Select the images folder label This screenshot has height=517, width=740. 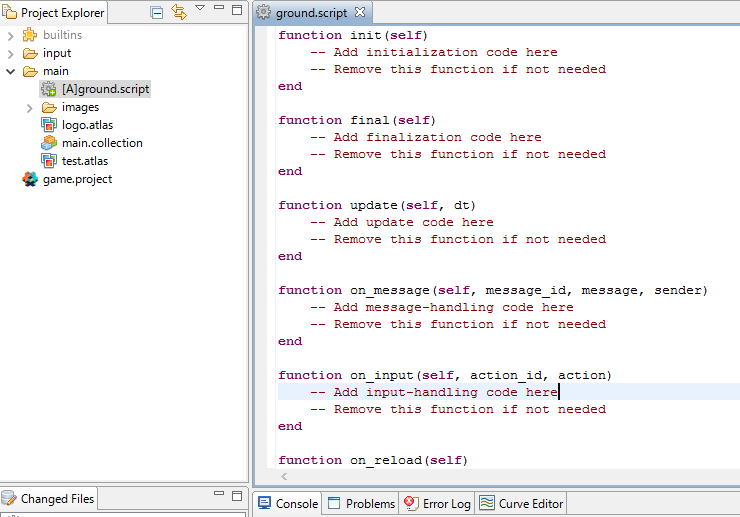[80, 108]
